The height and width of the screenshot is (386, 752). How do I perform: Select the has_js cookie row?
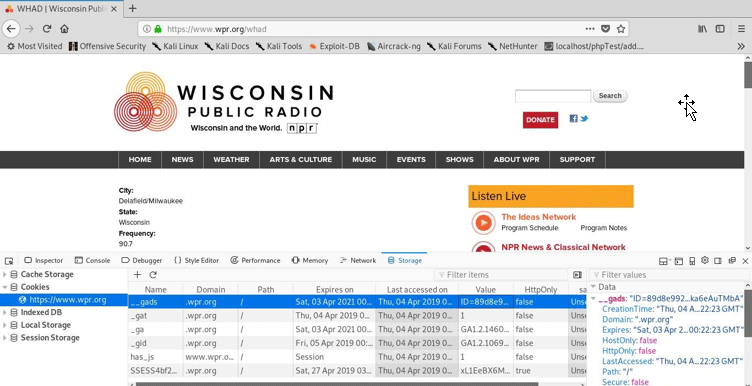click(x=357, y=357)
